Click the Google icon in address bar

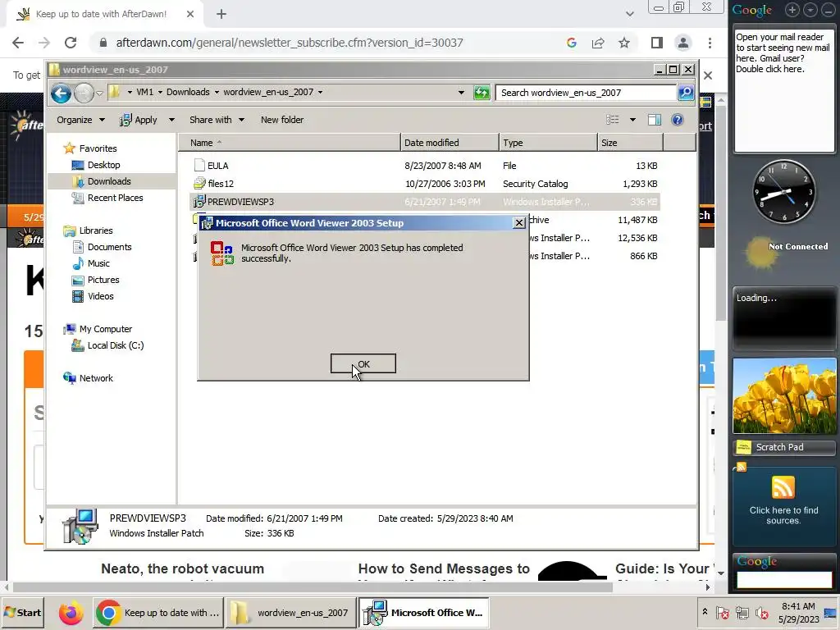tap(572, 43)
